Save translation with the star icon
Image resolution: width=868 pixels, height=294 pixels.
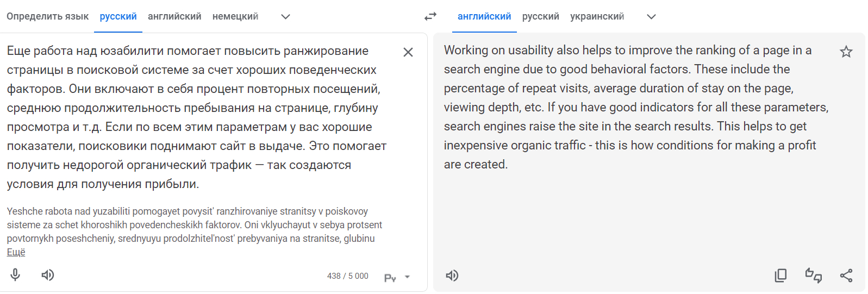[x=846, y=52]
